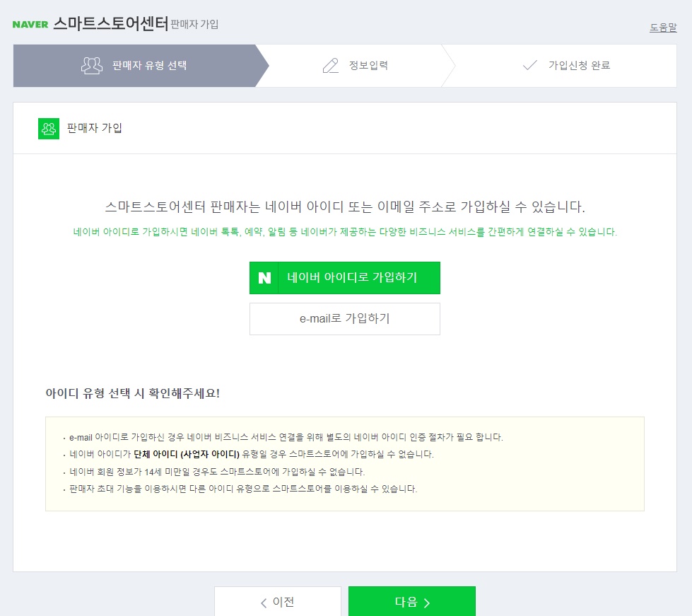Click the green 판매자 가입 section icon
This screenshot has height=616, width=692.
click(49, 129)
